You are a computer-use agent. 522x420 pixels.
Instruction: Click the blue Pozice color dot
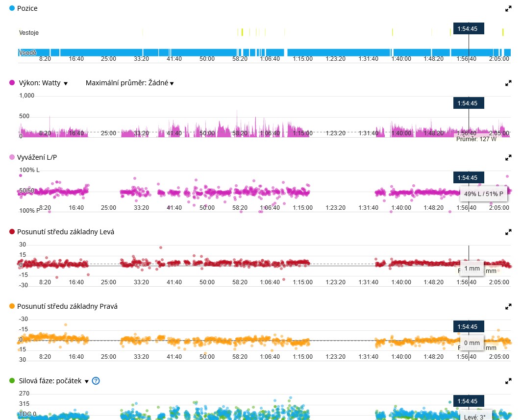pos(12,8)
